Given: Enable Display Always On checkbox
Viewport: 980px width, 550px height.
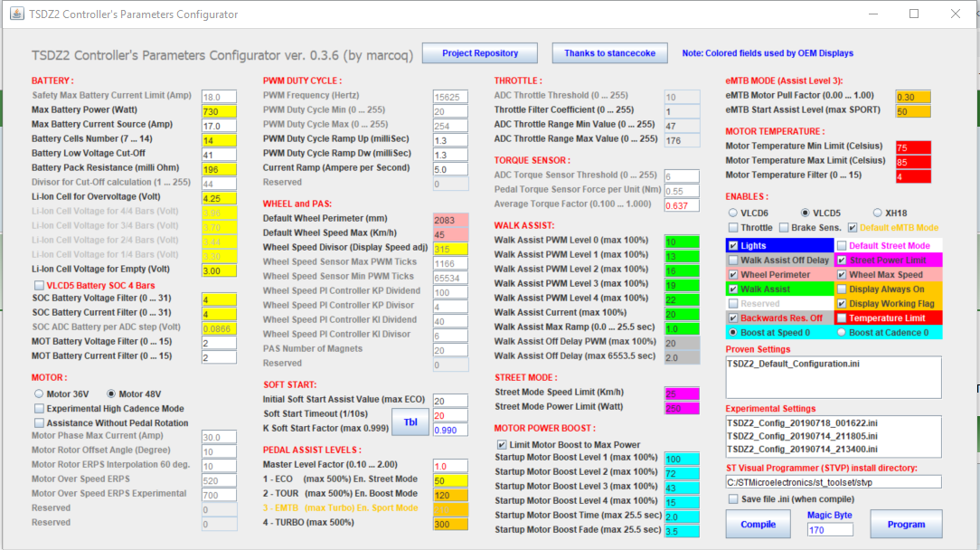Looking at the screenshot, I should [842, 289].
